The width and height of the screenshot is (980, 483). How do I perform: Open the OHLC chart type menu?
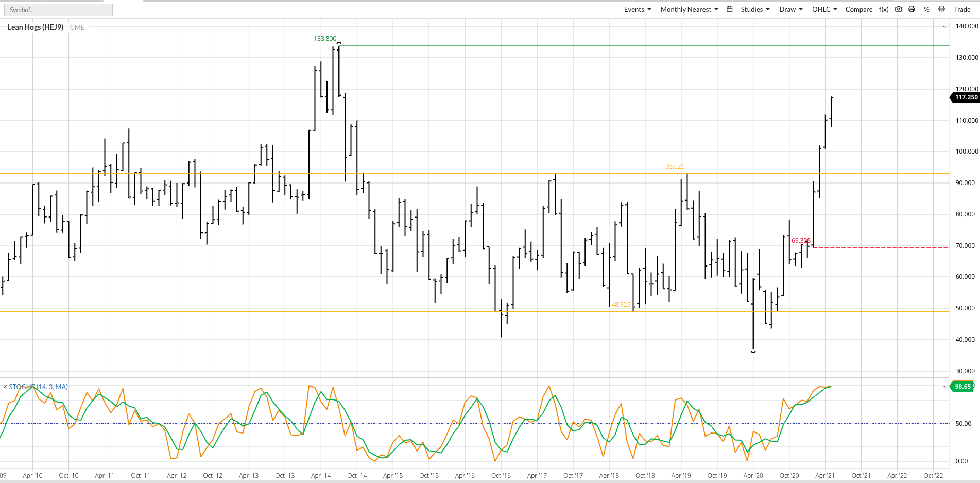point(824,9)
